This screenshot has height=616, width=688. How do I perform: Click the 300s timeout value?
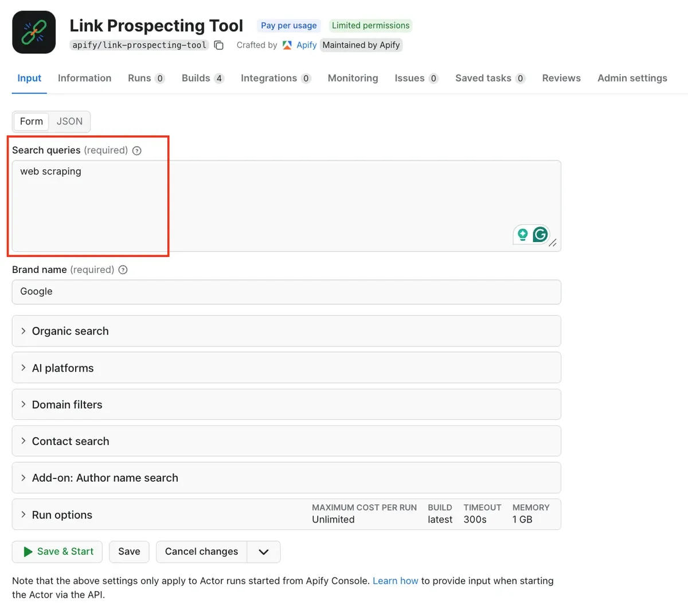click(x=475, y=520)
